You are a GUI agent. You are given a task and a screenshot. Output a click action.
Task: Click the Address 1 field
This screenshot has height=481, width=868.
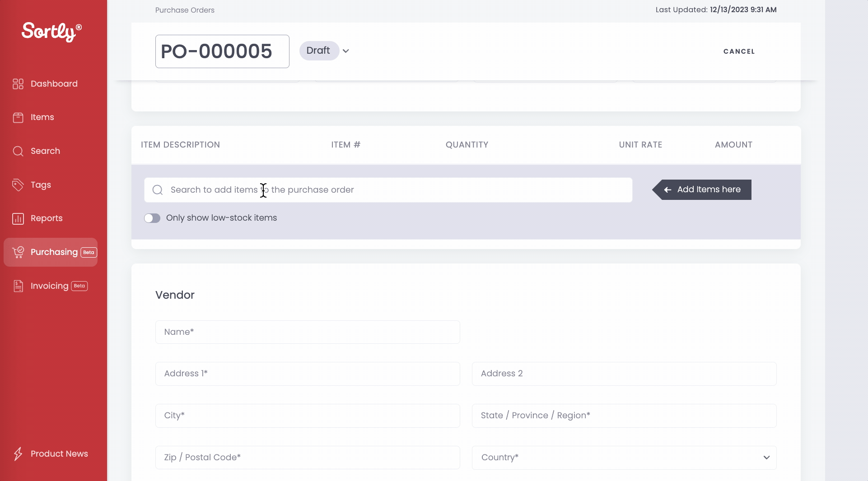pyautogui.click(x=308, y=374)
